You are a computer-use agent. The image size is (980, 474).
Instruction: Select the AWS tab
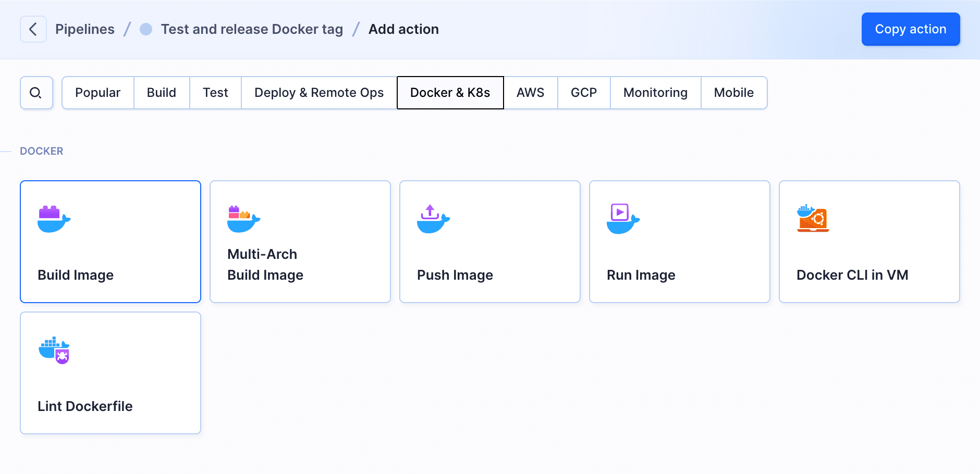coord(530,93)
